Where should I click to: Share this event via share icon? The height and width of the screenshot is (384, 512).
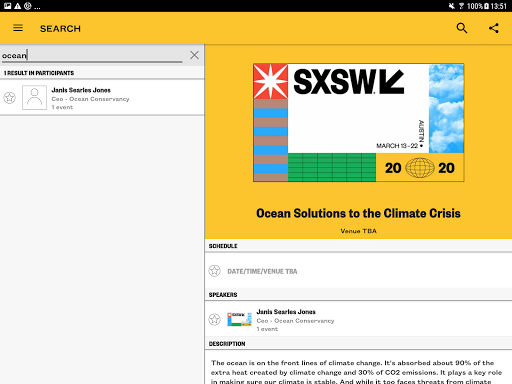click(x=494, y=28)
